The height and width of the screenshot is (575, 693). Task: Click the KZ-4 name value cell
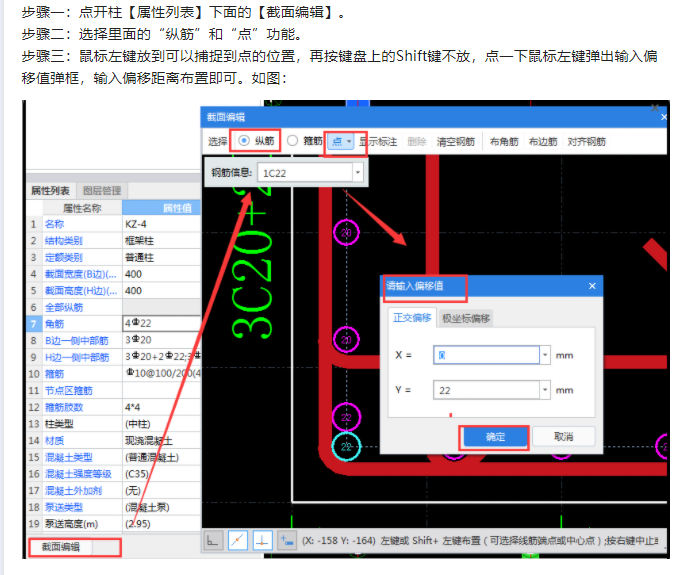click(x=161, y=224)
